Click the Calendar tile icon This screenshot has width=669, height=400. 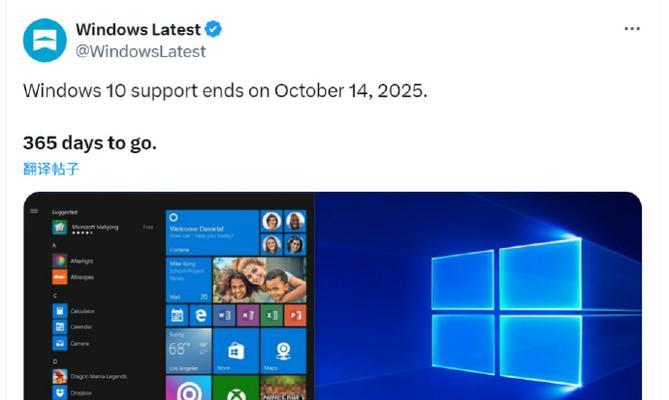tap(177, 315)
